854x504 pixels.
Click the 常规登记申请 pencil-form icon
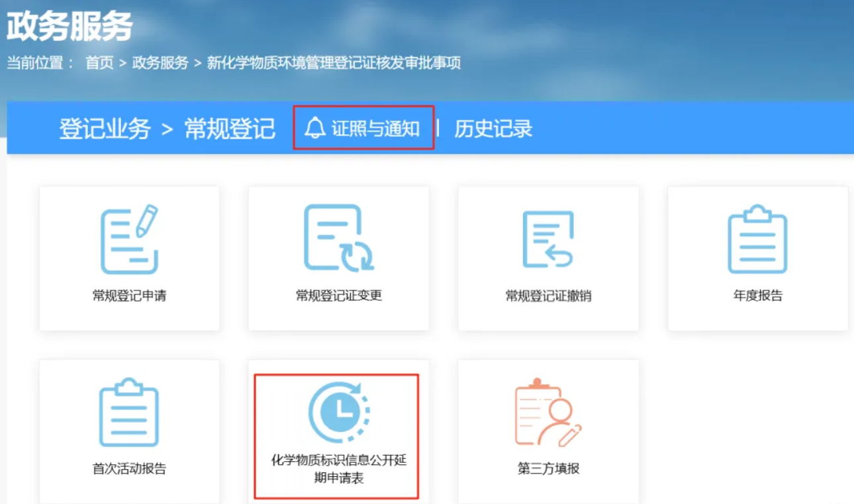tap(129, 239)
